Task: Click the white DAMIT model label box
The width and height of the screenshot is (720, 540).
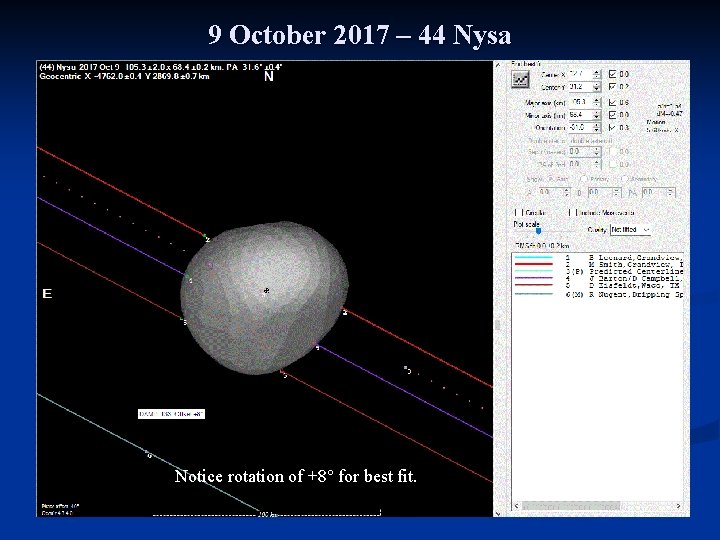Action: pyautogui.click(x=171, y=414)
